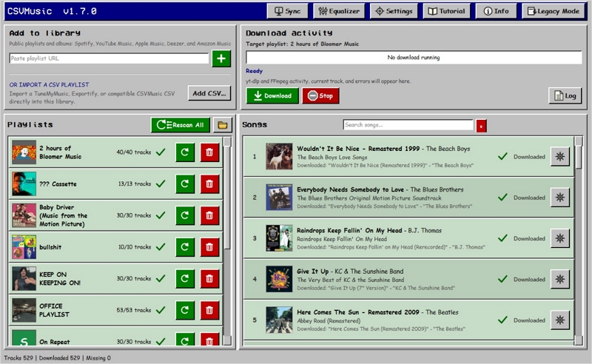Screen dimensions: 592x364
Task: Show the Info dialog
Action: [496, 11]
